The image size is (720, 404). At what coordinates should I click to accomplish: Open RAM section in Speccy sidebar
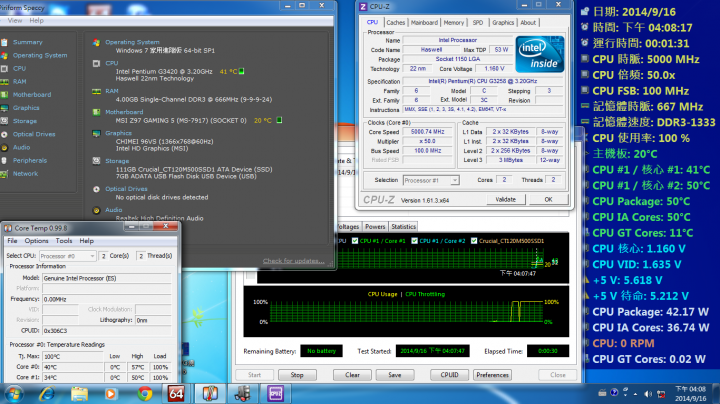coord(20,82)
